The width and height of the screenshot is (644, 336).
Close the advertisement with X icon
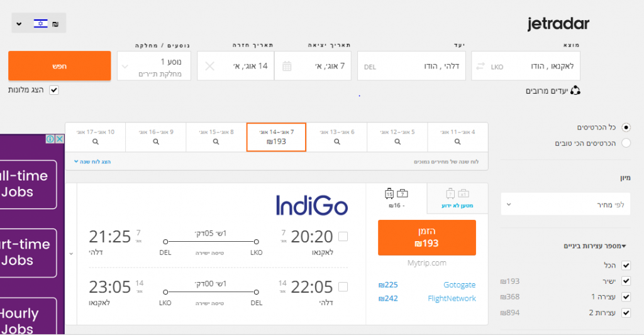59,139
